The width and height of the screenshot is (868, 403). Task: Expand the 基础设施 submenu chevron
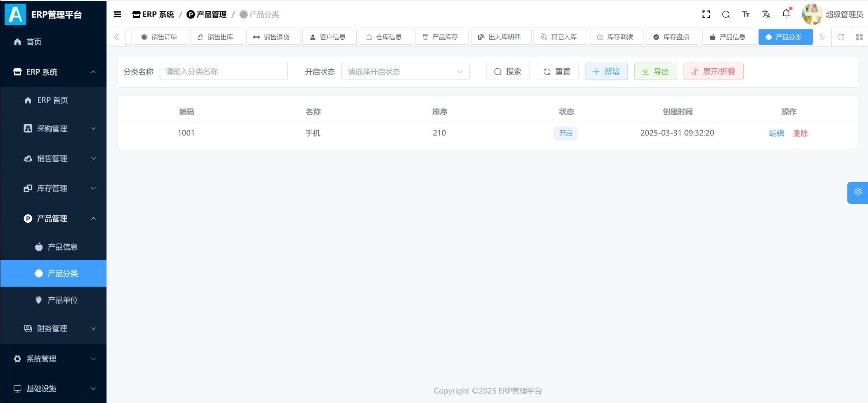pos(94,389)
